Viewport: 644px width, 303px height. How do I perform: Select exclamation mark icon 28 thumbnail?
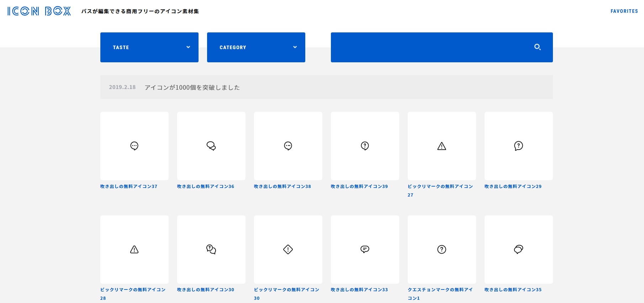point(134,250)
